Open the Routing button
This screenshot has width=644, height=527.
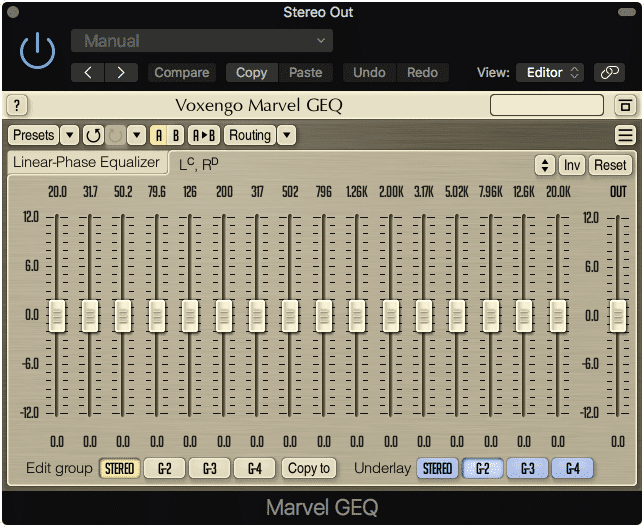250,135
